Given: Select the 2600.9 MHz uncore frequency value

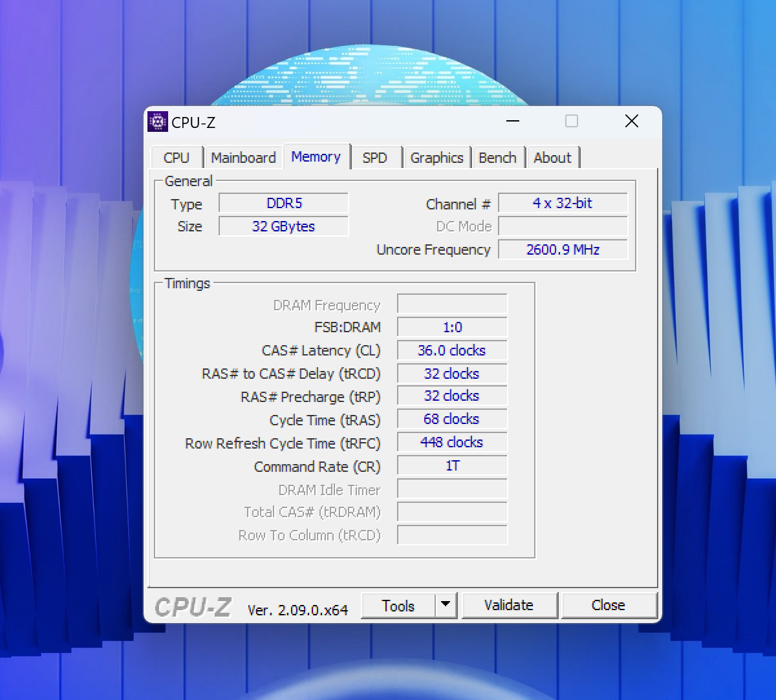Looking at the screenshot, I should click(x=563, y=249).
